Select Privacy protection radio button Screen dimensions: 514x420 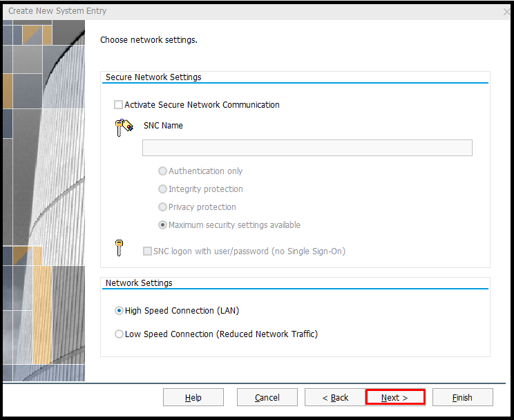point(163,207)
